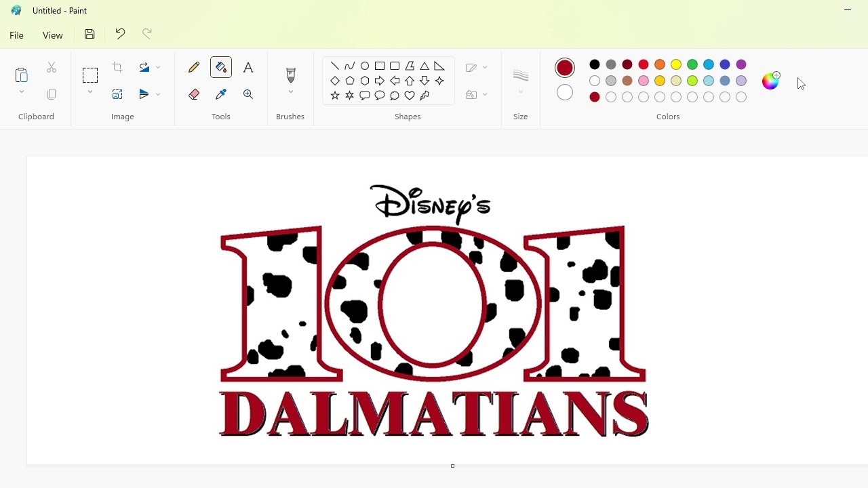Click the Cut scissors icon

52,67
